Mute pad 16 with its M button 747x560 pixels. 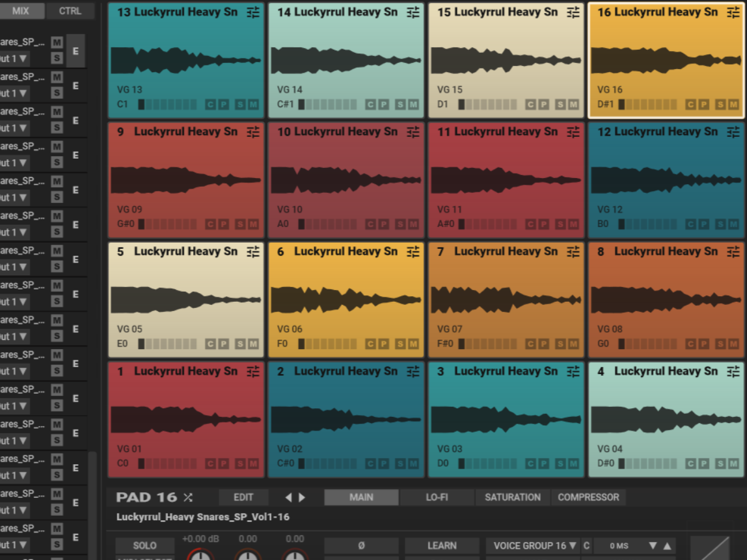point(733,105)
